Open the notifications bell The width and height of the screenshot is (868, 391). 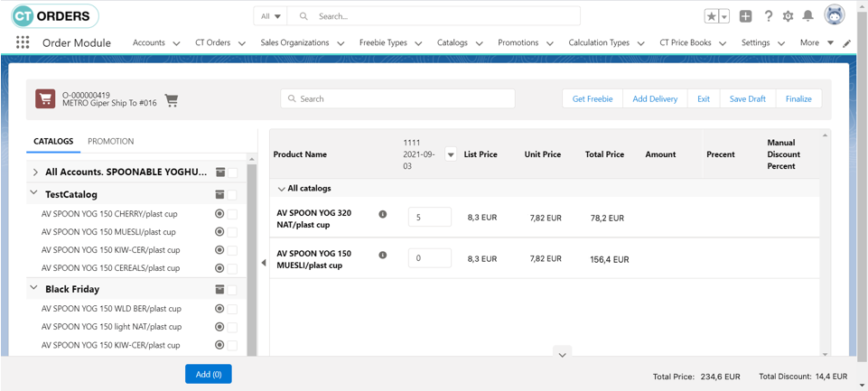click(807, 16)
